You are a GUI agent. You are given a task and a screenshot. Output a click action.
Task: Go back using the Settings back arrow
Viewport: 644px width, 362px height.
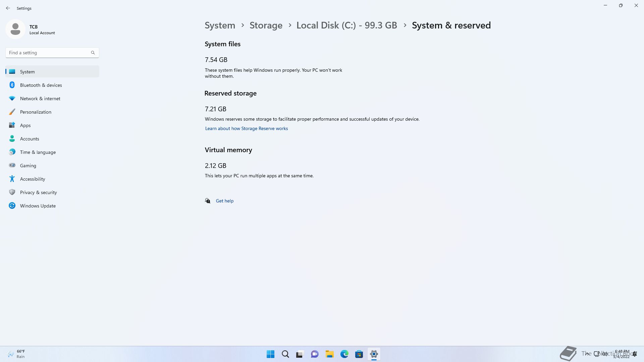(x=8, y=8)
